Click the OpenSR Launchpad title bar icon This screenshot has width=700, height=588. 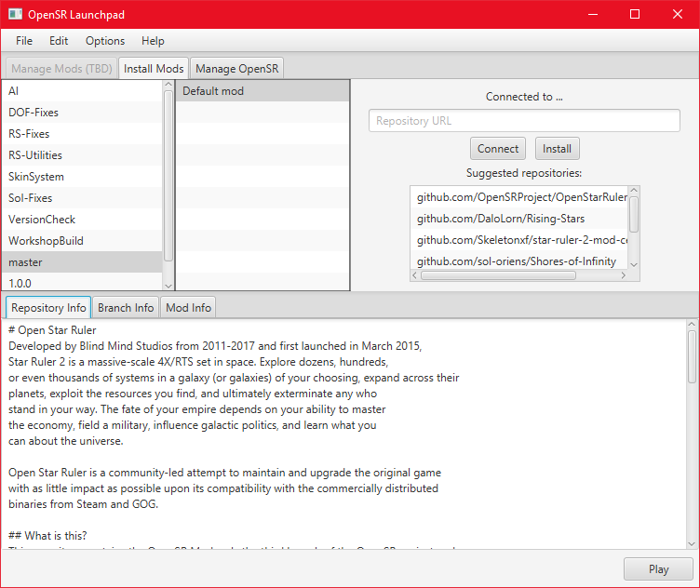(15, 14)
